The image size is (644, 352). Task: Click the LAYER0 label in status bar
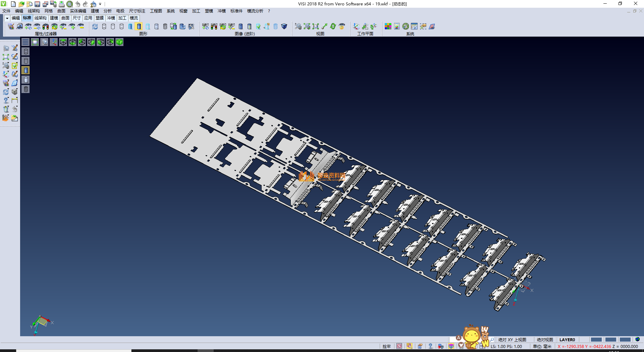pyautogui.click(x=567, y=340)
